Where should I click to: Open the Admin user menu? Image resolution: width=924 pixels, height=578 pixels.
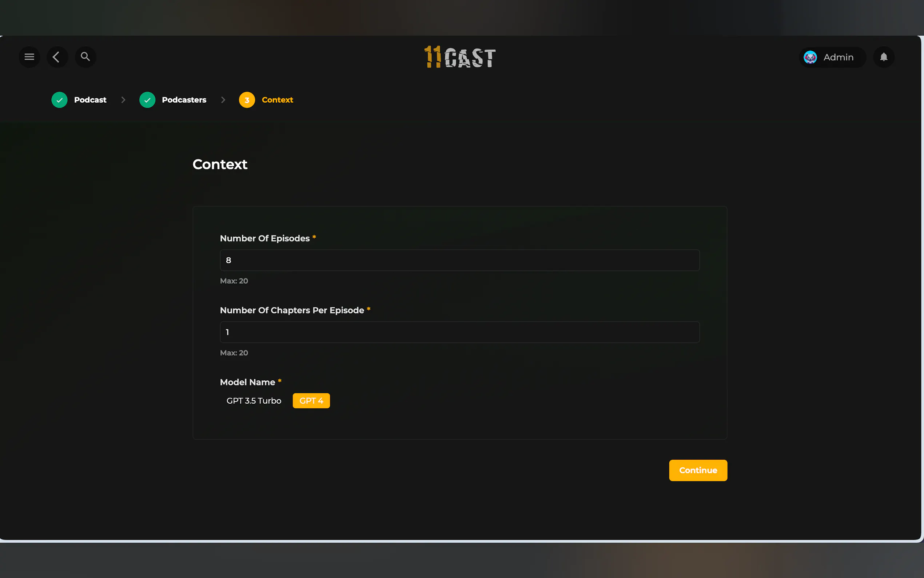[x=838, y=58]
